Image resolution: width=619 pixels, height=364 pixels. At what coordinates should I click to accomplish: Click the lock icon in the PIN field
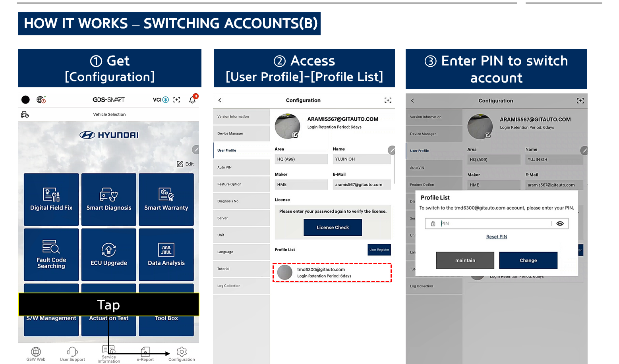click(x=433, y=223)
